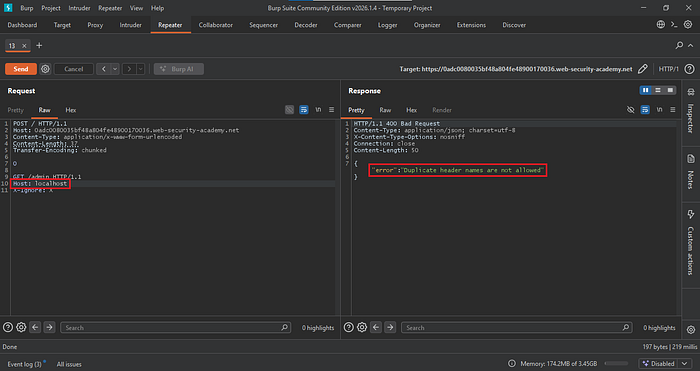Edit the target with pencil icon
Image resolution: width=700 pixels, height=371 pixels.
(642, 69)
